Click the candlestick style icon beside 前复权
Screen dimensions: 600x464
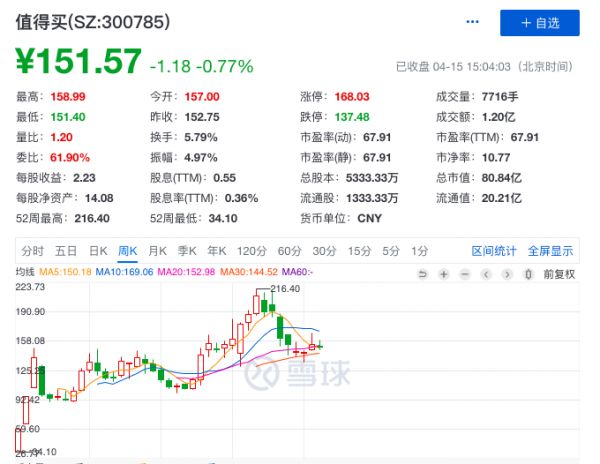point(525,274)
